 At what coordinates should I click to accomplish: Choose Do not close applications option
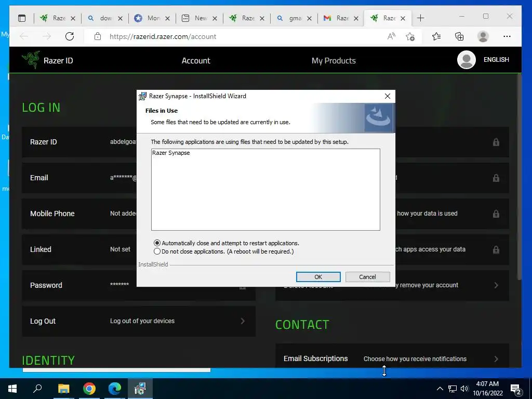click(x=224, y=251)
